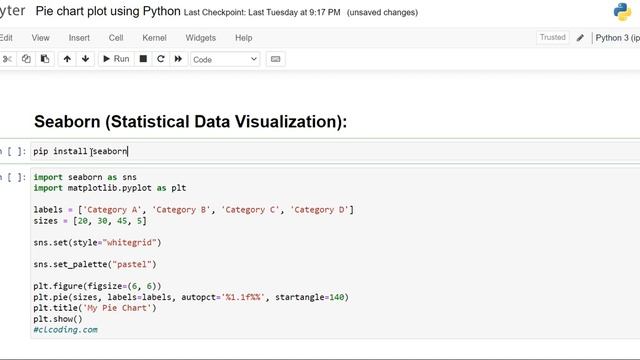
Task: Open the Widgets menu
Action: pos(200,38)
